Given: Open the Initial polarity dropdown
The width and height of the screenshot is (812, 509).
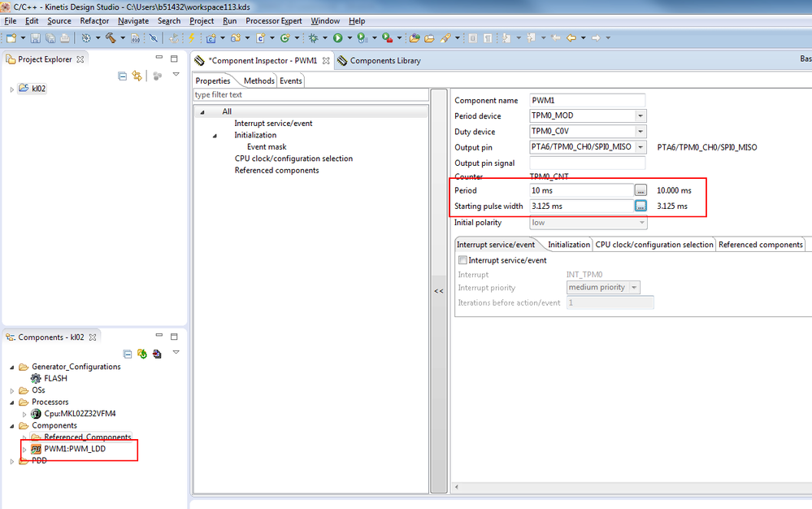Looking at the screenshot, I should [x=641, y=223].
